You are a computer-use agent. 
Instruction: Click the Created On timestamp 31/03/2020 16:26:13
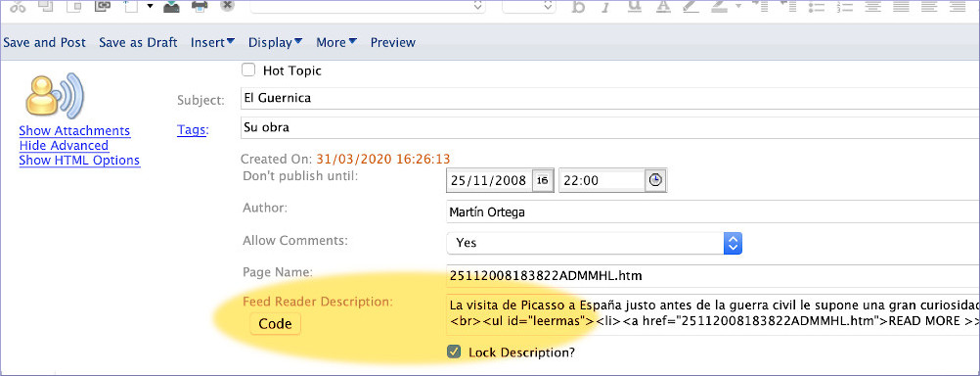click(383, 159)
